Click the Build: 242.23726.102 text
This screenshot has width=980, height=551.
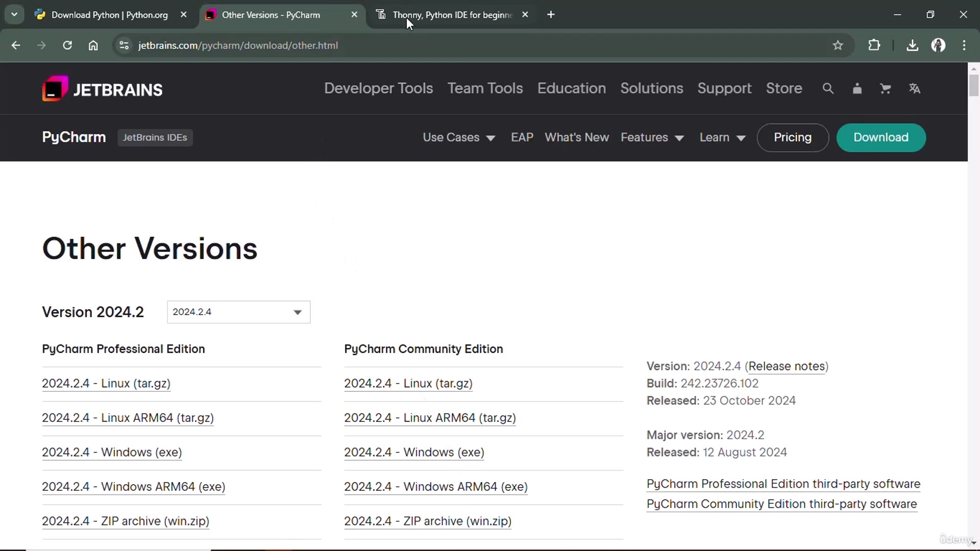702,384
